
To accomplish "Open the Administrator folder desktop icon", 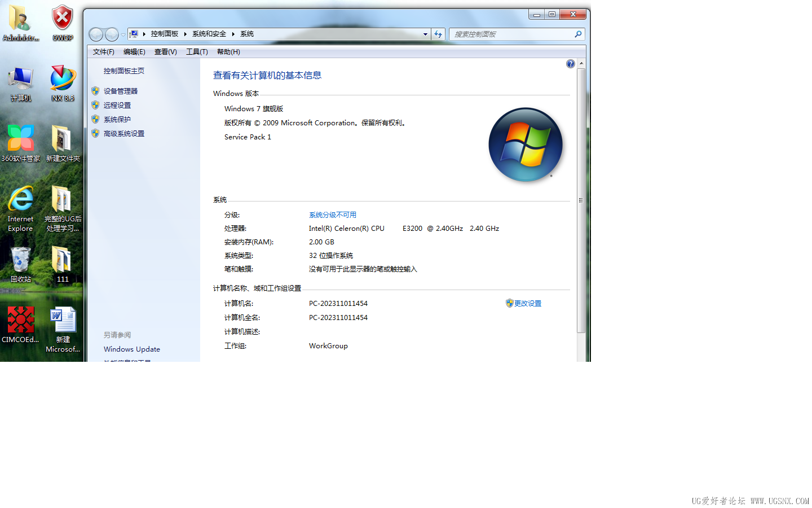I will coord(20,23).
